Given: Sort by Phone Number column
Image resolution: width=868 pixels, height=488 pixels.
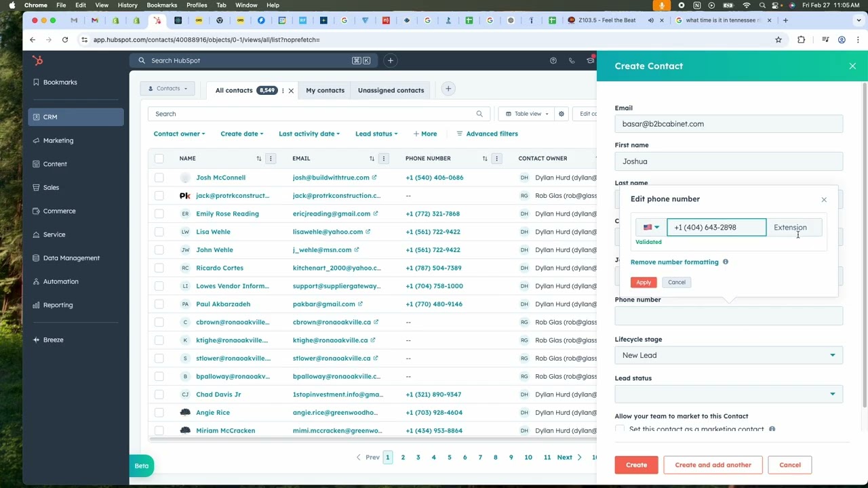Looking at the screenshot, I should pos(485,159).
